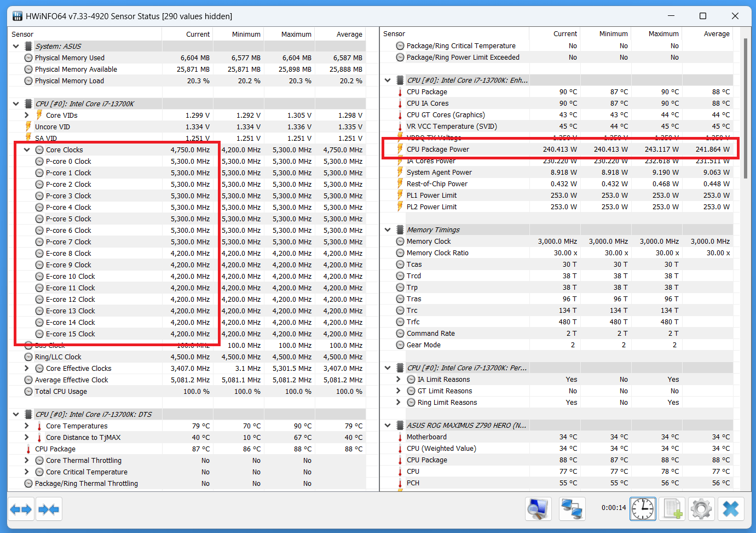The image size is (756, 533).
Task: Select the CPU (Weighted Value) row
Action: 557,449
